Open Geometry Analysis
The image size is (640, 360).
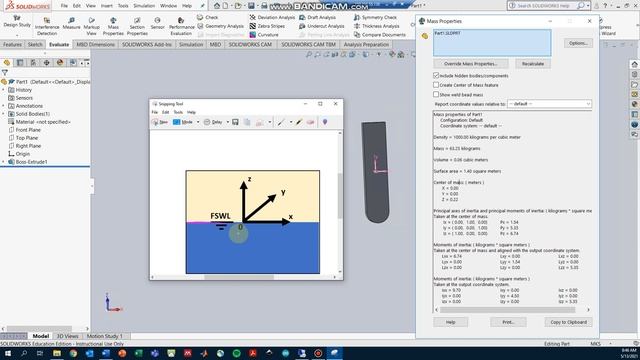pyautogui.click(x=221, y=26)
